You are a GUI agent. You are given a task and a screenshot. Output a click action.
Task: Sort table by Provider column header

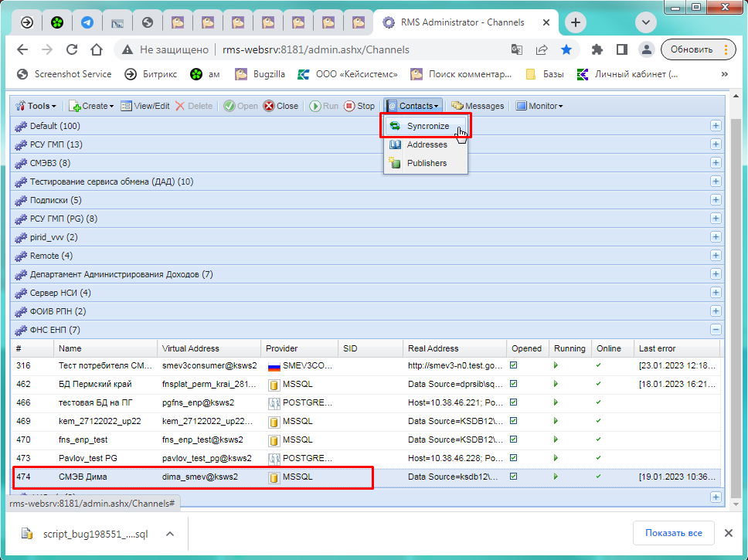point(300,348)
